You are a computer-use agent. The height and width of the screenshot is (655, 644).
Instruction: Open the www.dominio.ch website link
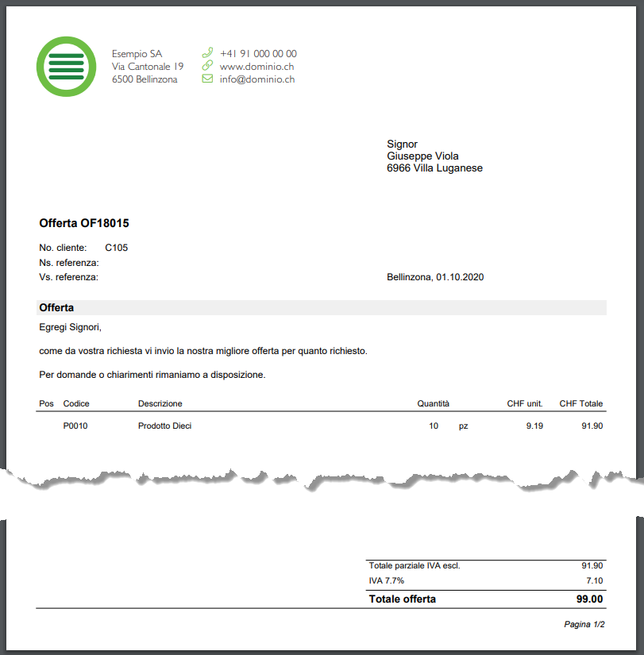coord(256,67)
